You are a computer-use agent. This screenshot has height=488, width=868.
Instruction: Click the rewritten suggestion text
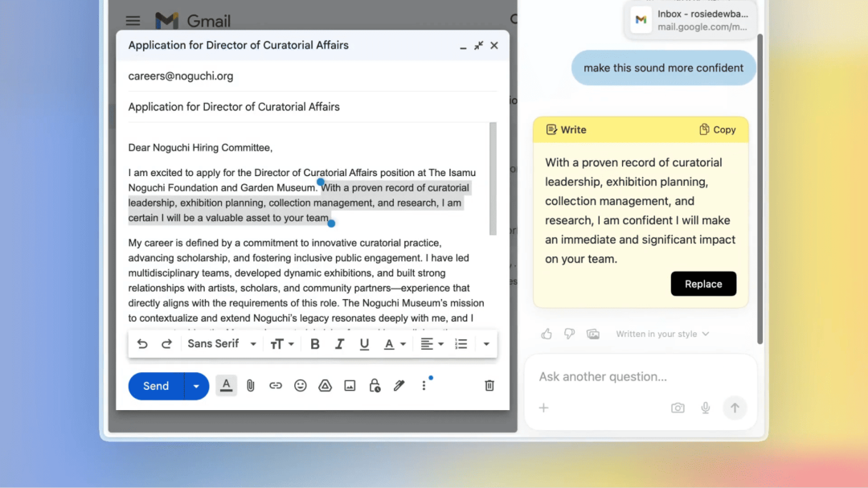pyautogui.click(x=641, y=211)
